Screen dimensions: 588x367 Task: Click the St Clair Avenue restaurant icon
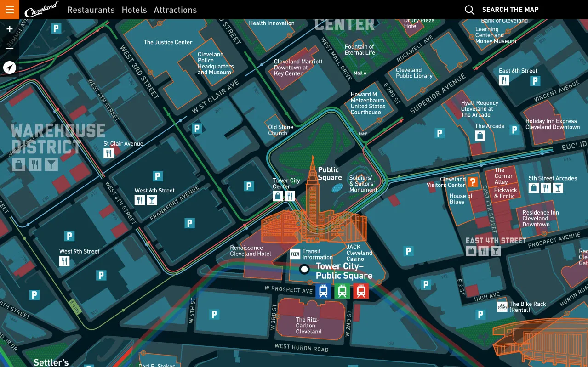click(x=108, y=153)
